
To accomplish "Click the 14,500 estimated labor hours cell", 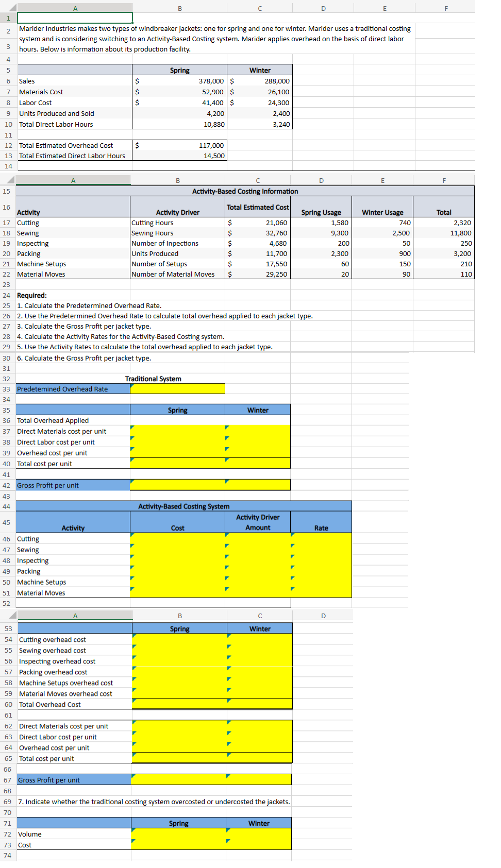I will click(179, 156).
